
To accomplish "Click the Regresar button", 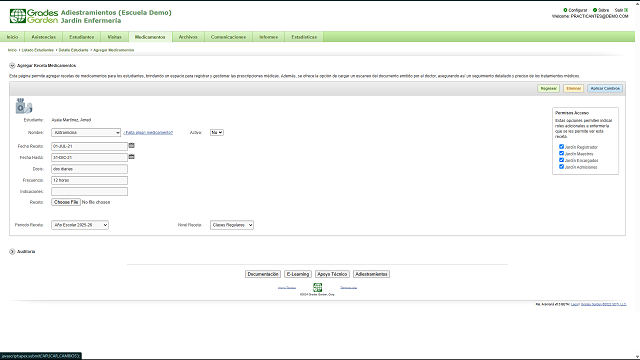I will (x=548, y=88).
